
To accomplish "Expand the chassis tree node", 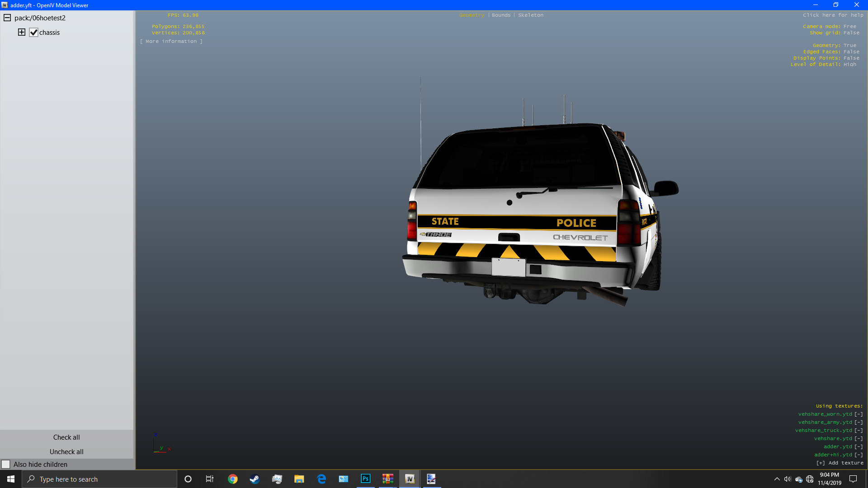I will 21,32.
